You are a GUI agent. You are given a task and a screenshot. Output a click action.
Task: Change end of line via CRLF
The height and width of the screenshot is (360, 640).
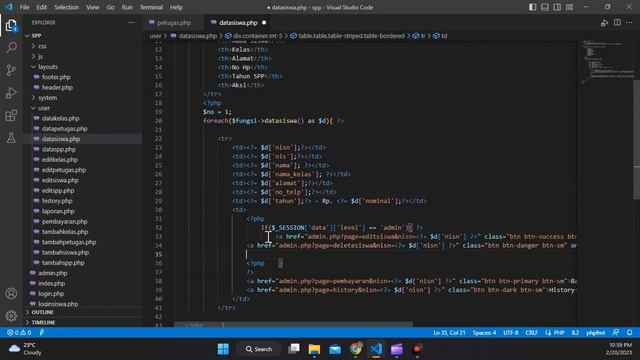tap(531, 333)
